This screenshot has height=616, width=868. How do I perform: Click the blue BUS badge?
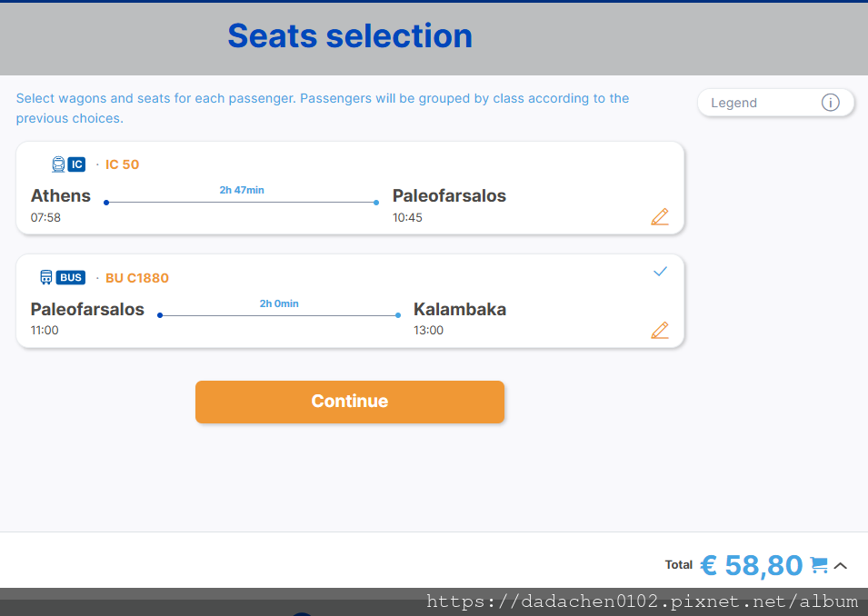pos(71,277)
